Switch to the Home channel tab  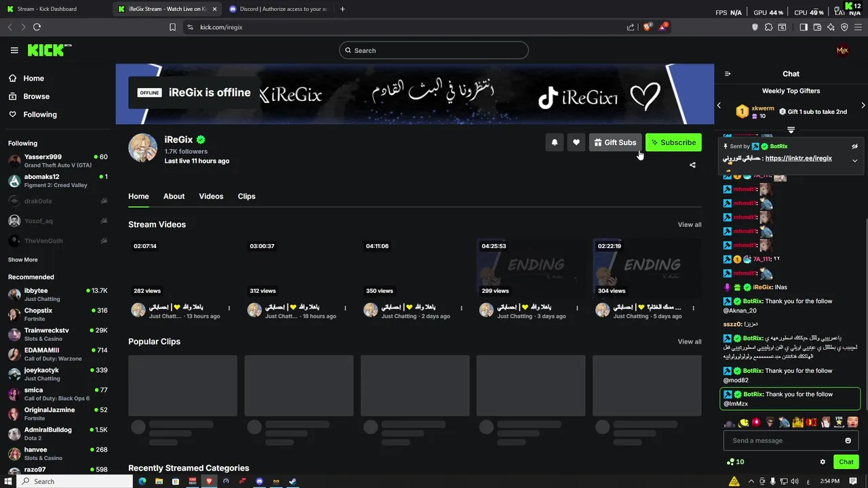(138, 197)
